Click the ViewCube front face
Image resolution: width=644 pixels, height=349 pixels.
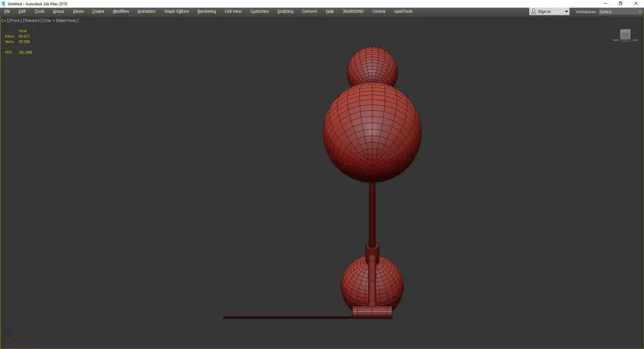coord(625,34)
